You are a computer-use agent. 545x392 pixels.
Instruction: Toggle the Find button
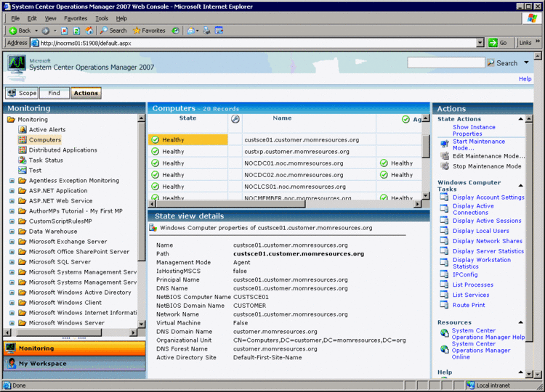click(x=54, y=93)
